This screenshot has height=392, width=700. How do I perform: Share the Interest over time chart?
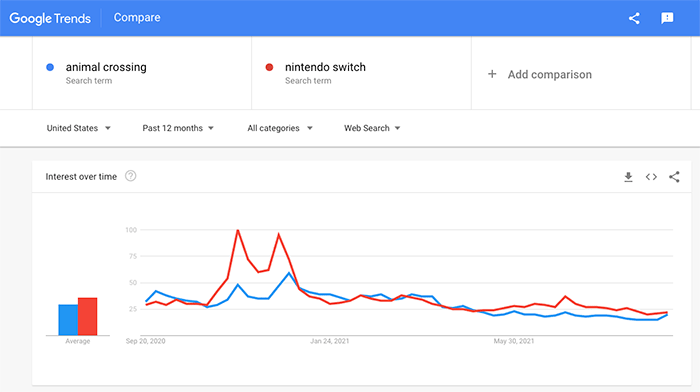674,177
